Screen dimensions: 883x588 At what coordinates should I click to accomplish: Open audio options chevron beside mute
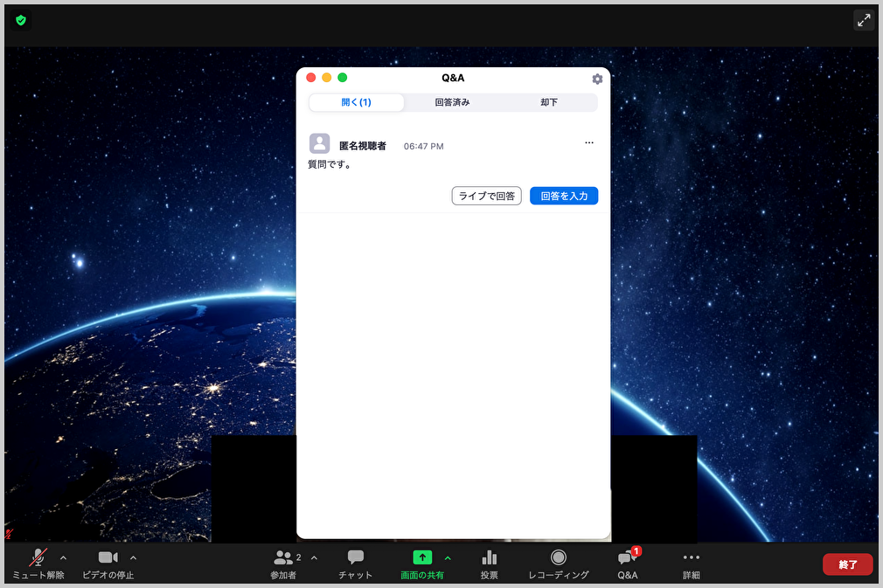coord(63,557)
